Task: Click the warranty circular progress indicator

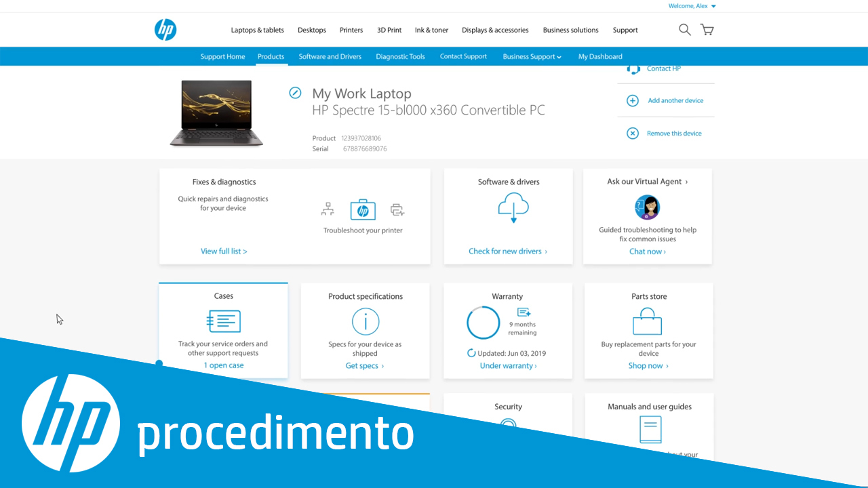Action: click(483, 323)
